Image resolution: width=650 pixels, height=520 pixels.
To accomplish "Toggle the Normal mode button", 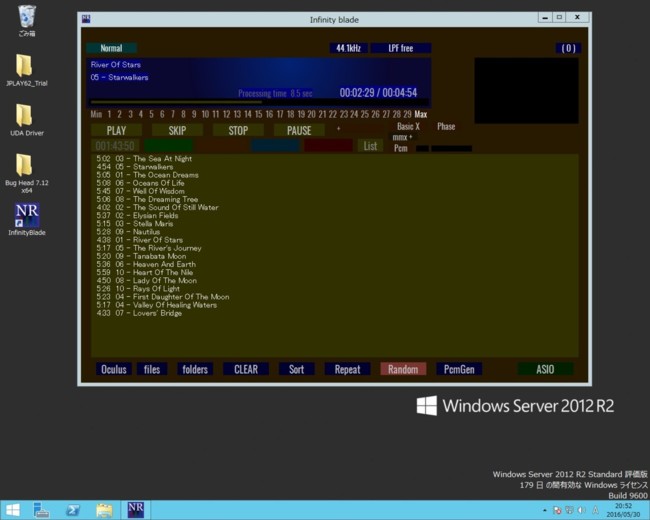I will click(x=112, y=48).
